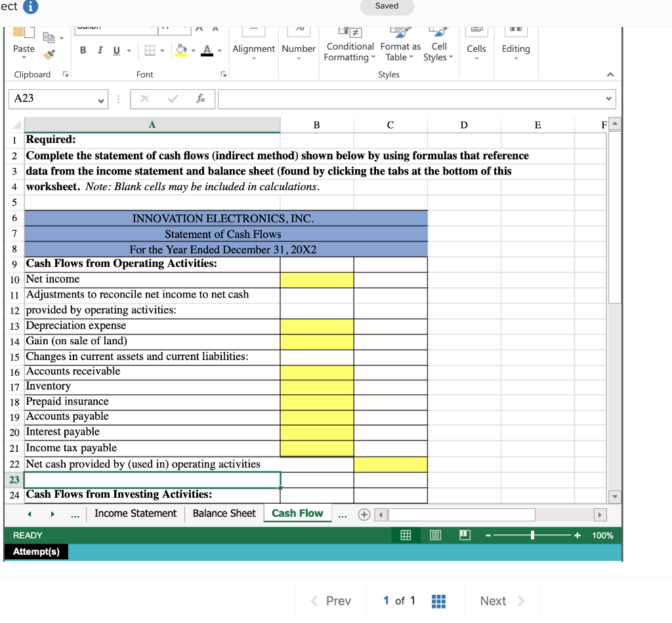
Task: Switch to Page Layout view icon
Action: tap(436, 535)
